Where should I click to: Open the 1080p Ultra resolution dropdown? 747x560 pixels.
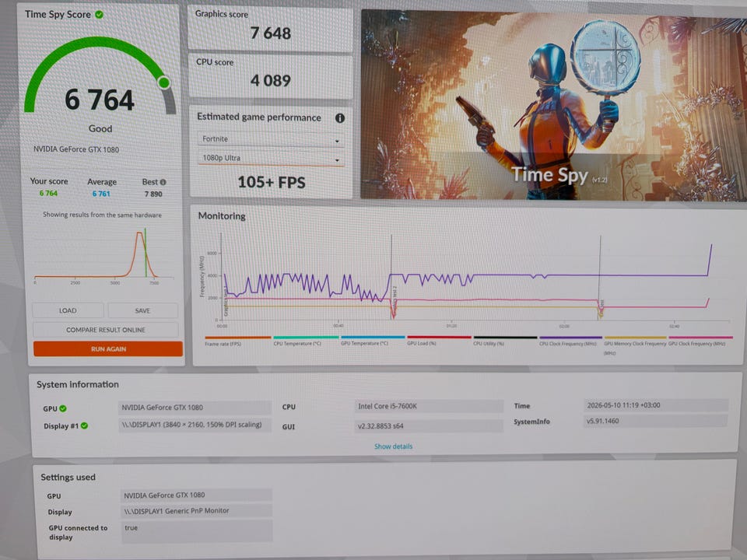pos(271,158)
